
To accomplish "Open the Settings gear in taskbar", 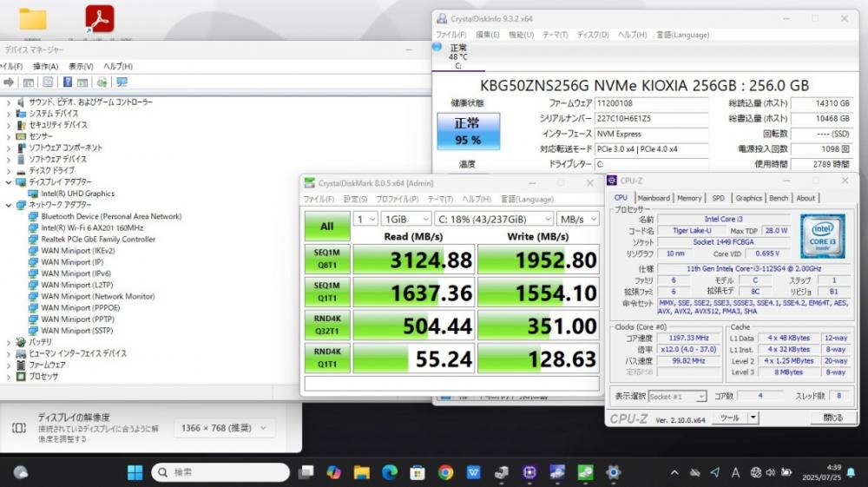I will (613, 472).
